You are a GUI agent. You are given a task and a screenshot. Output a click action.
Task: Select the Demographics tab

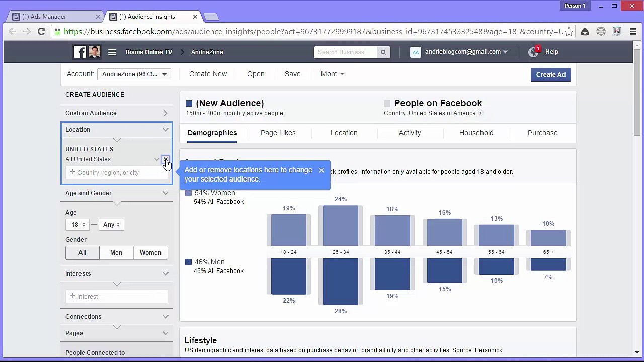click(212, 133)
